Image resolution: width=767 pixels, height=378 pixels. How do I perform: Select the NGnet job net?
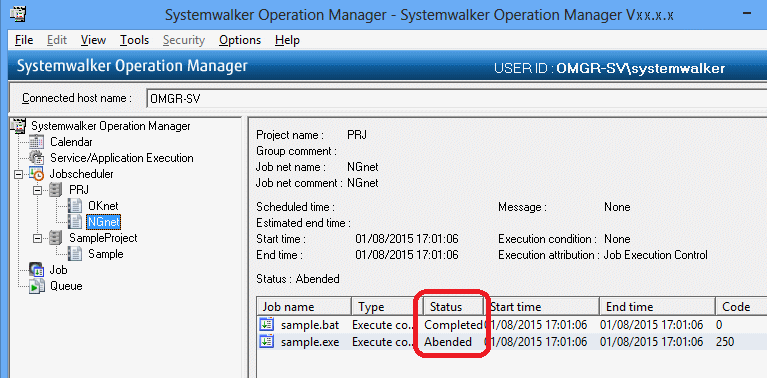pyautogui.click(x=104, y=222)
